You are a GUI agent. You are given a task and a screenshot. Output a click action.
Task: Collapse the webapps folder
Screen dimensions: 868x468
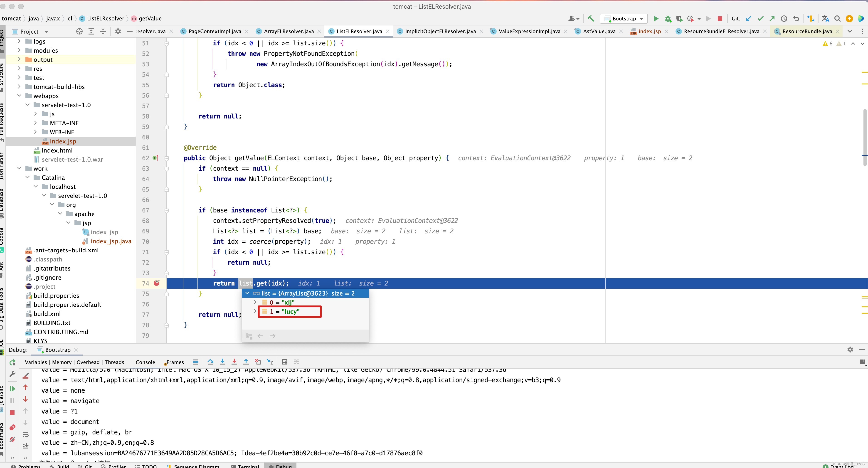(x=19, y=96)
